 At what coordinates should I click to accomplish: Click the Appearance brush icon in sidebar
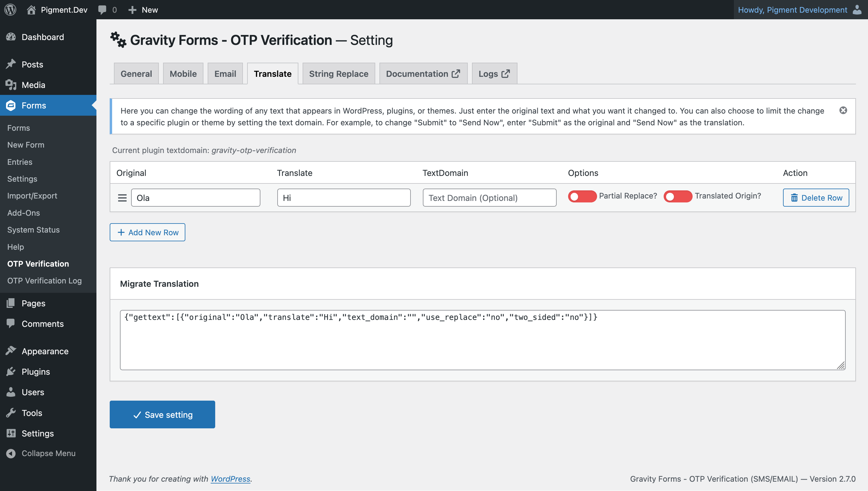pos(11,351)
